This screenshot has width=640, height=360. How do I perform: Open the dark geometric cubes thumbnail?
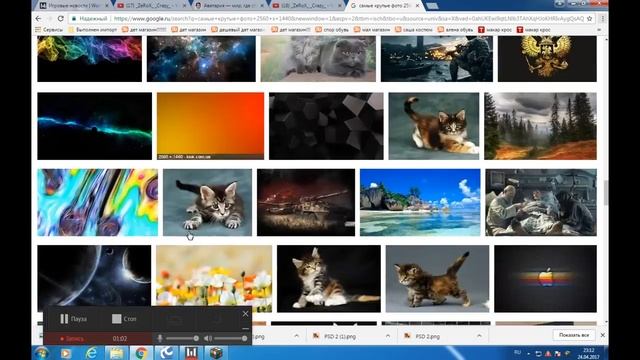tap(326, 126)
